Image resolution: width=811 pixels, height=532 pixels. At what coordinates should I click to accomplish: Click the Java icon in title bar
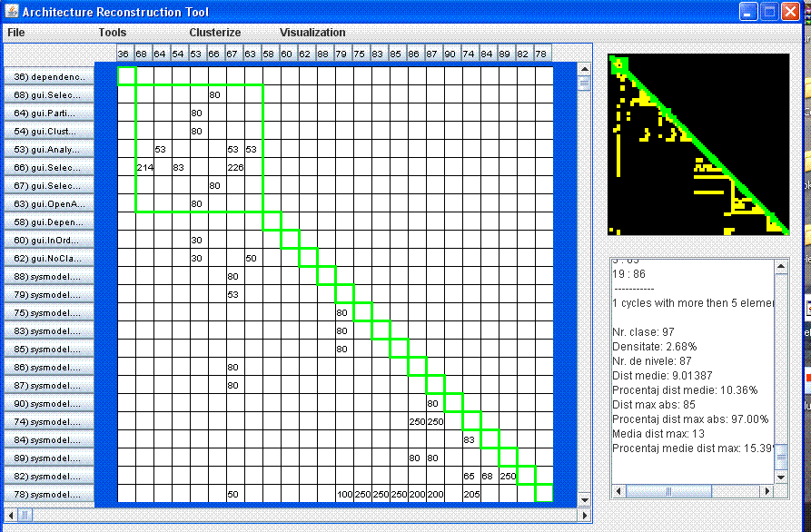point(10,12)
